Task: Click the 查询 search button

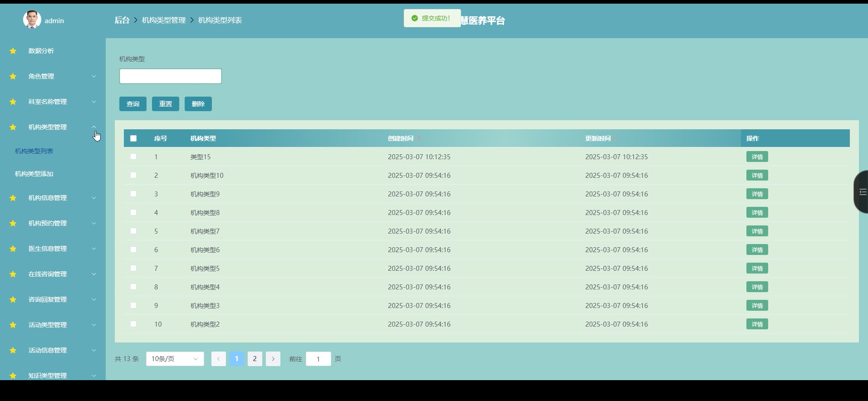Action: pyautogui.click(x=133, y=104)
